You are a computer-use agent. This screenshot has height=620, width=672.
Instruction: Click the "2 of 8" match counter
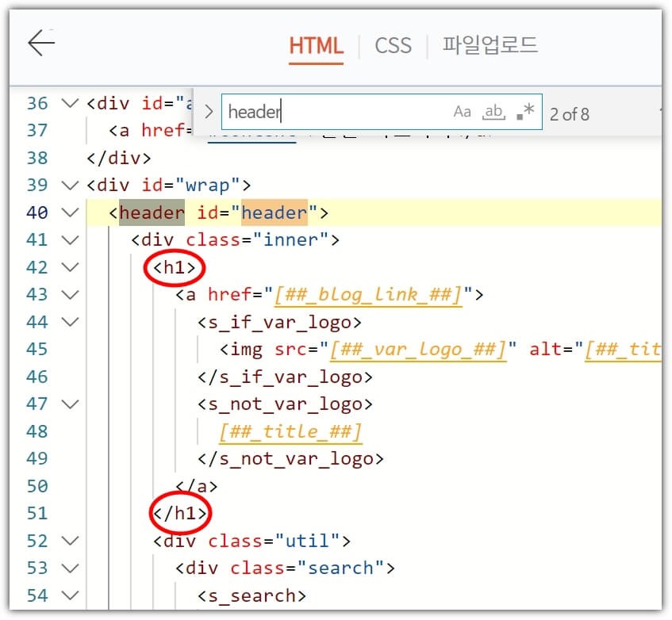tap(570, 114)
